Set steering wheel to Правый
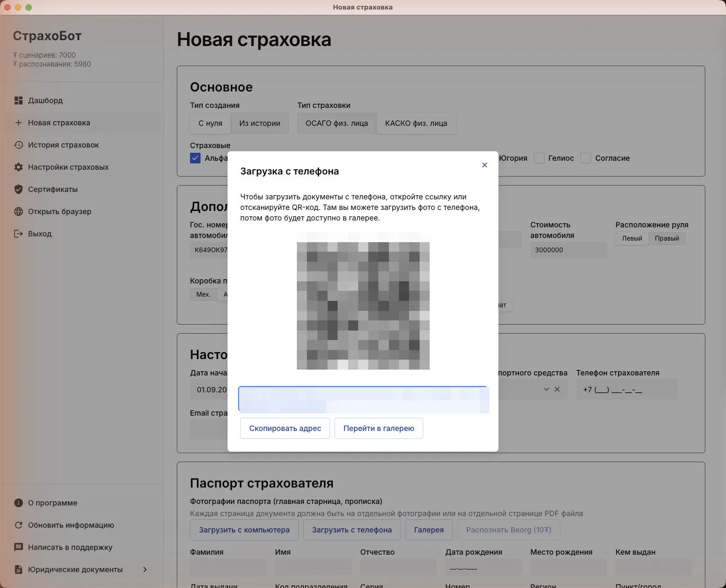Viewport: 726px width, 588px height. (x=667, y=238)
